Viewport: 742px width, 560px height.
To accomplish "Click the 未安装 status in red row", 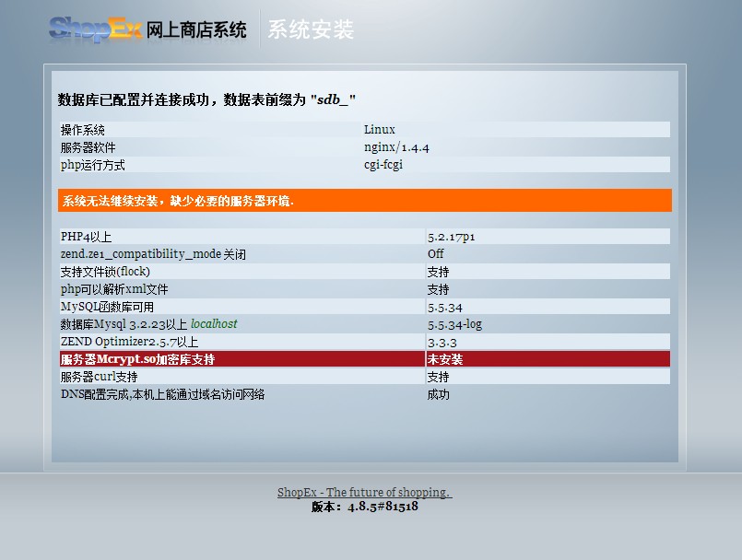I will [445, 359].
